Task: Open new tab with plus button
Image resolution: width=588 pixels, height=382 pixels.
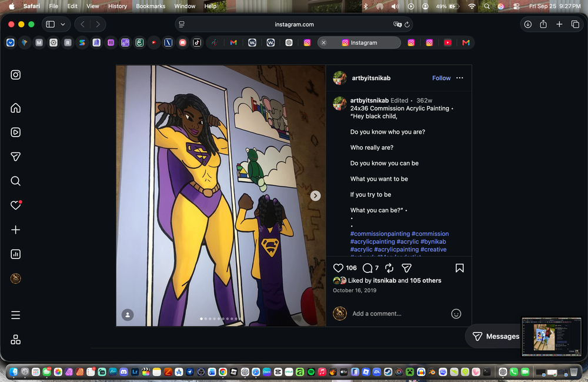Action: tap(559, 24)
